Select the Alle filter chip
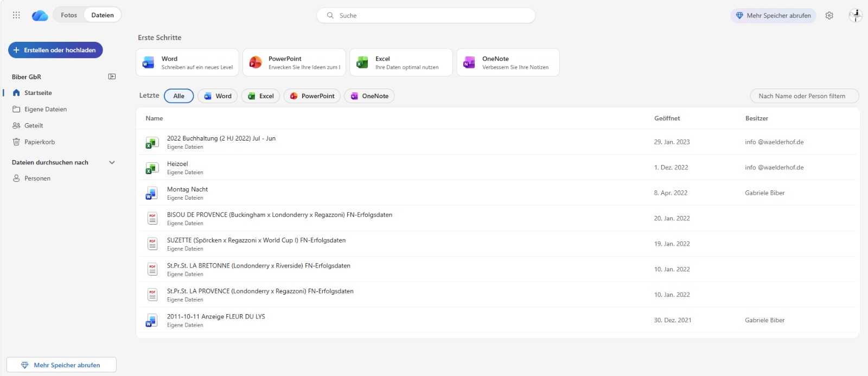This screenshot has width=868, height=376. point(179,96)
